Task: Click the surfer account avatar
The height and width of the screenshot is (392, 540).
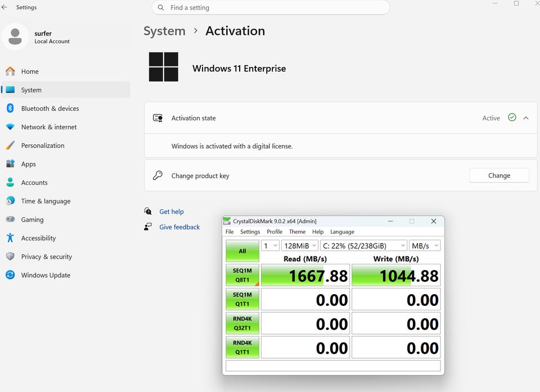Action: tap(15, 37)
